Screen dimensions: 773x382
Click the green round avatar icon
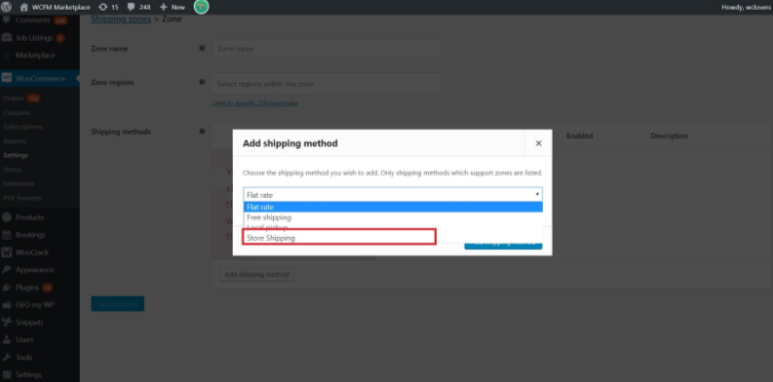[201, 6]
